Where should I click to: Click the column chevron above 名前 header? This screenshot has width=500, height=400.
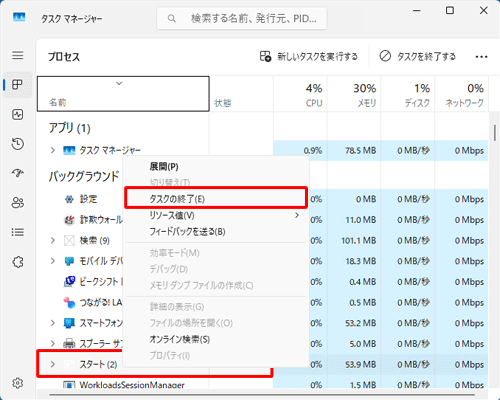coord(119,83)
